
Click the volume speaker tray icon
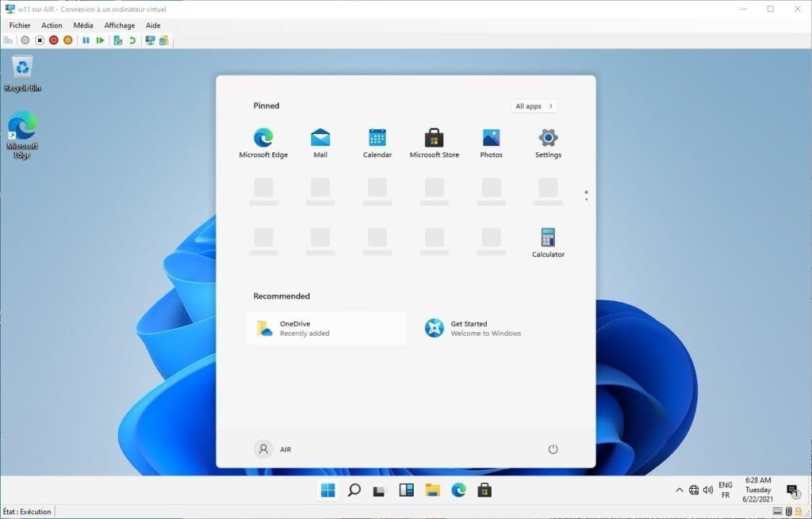click(708, 490)
